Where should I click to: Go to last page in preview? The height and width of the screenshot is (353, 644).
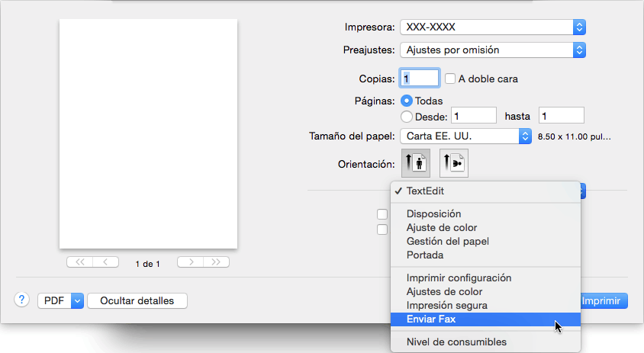tap(217, 262)
